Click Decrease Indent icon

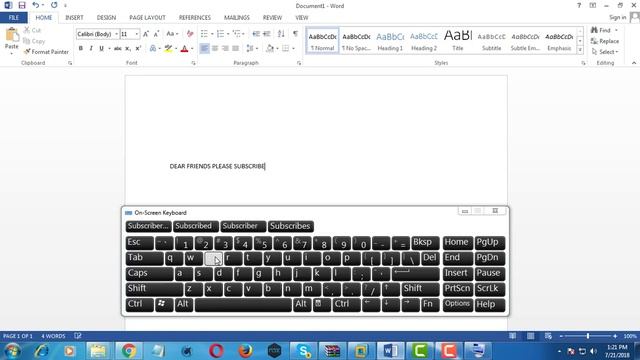(256, 34)
